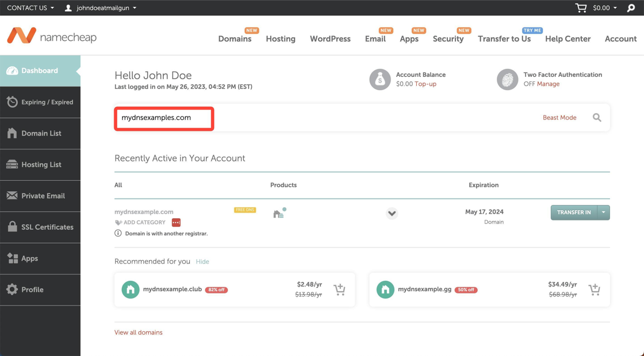The height and width of the screenshot is (356, 644).
Task: Click the Beast Mode link
Action: click(x=559, y=118)
